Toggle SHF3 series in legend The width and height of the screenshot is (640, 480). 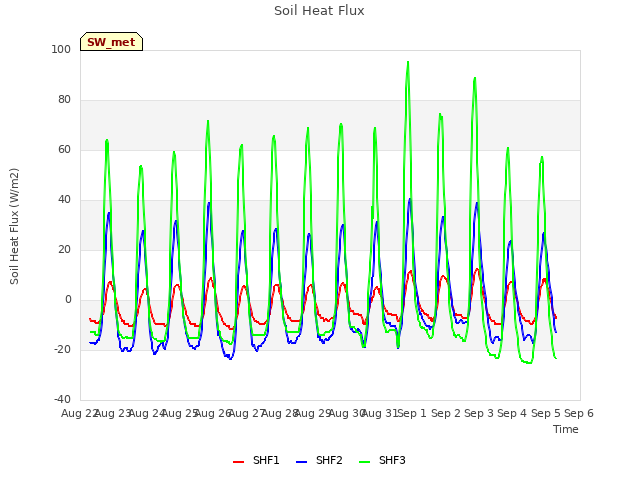(382, 460)
